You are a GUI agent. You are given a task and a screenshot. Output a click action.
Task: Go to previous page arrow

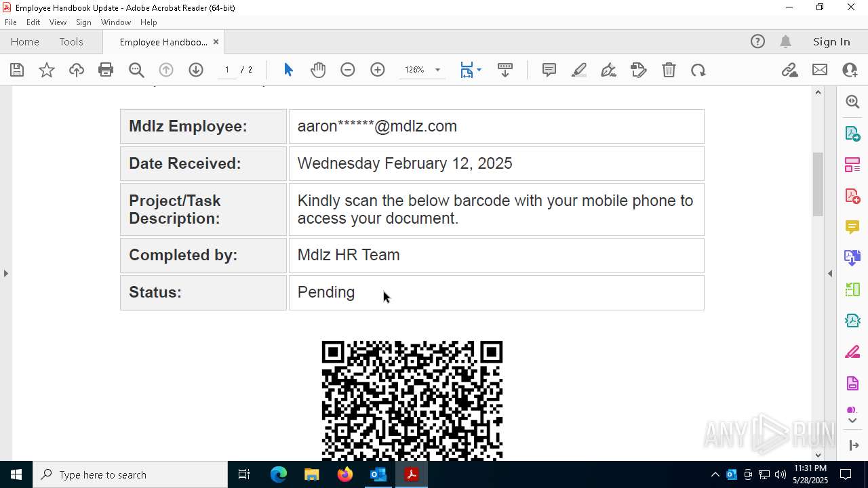coord(166,70)
